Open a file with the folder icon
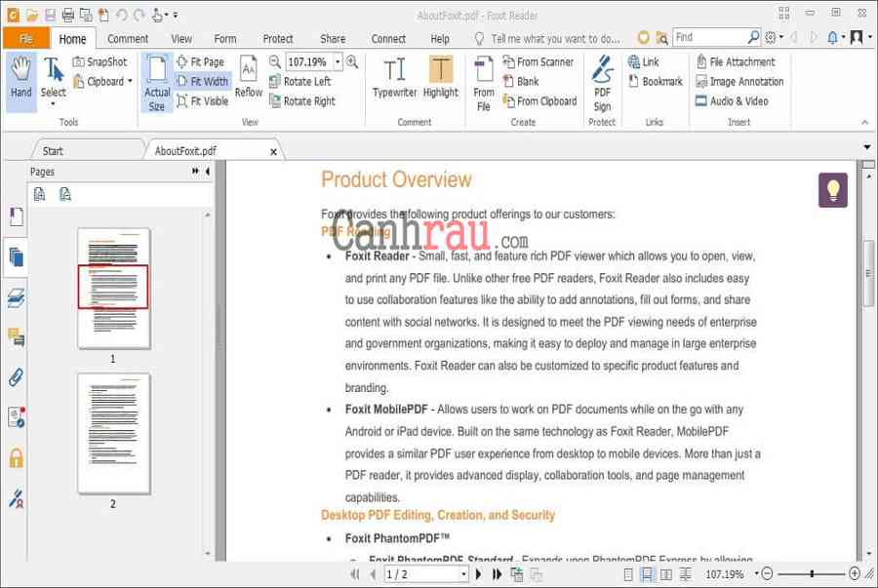The height and width of the screenshot is (588, 878). [x=32, y=15]
